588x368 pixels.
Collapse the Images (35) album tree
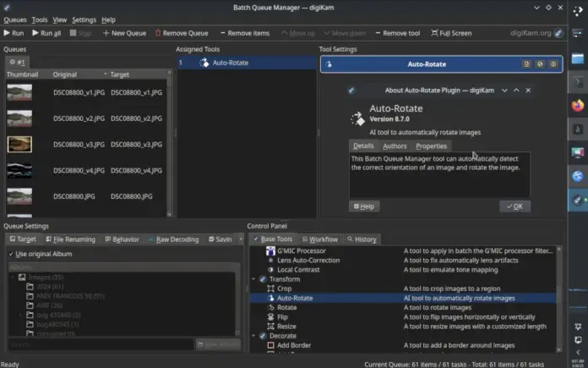(13, 277)
